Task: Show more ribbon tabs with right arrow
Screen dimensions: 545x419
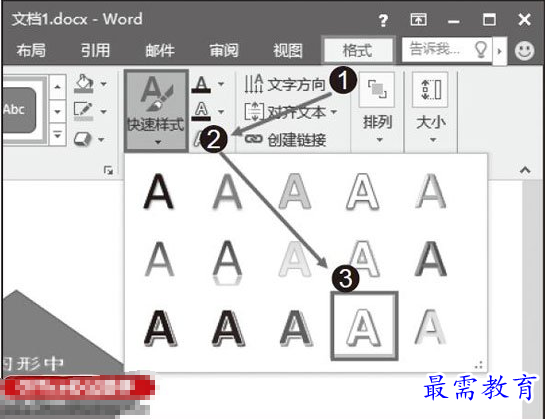Action: [499, 51]
